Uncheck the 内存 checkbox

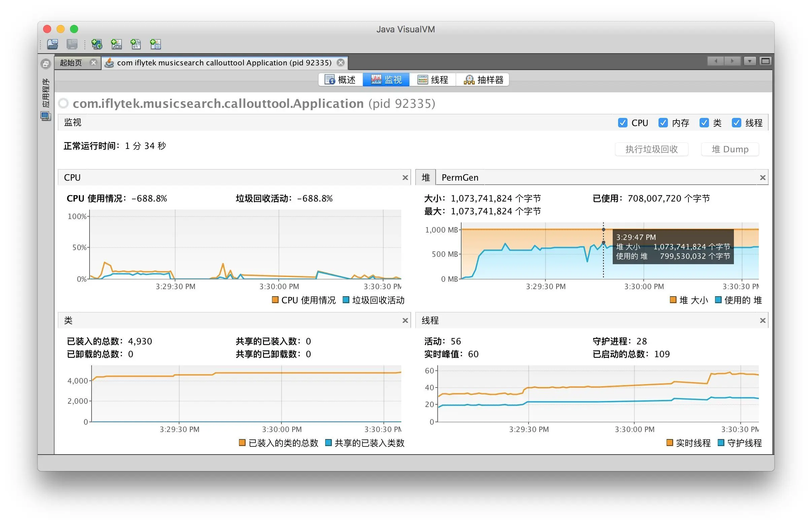click(663, 123)
